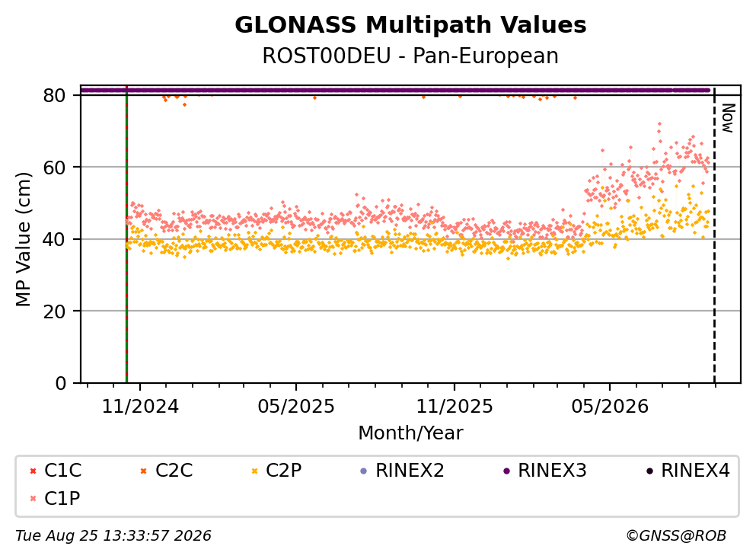Click the 11/2025 x-axis tick label
The width and height of the screenshot is (756, 559).
pos(455,407)
